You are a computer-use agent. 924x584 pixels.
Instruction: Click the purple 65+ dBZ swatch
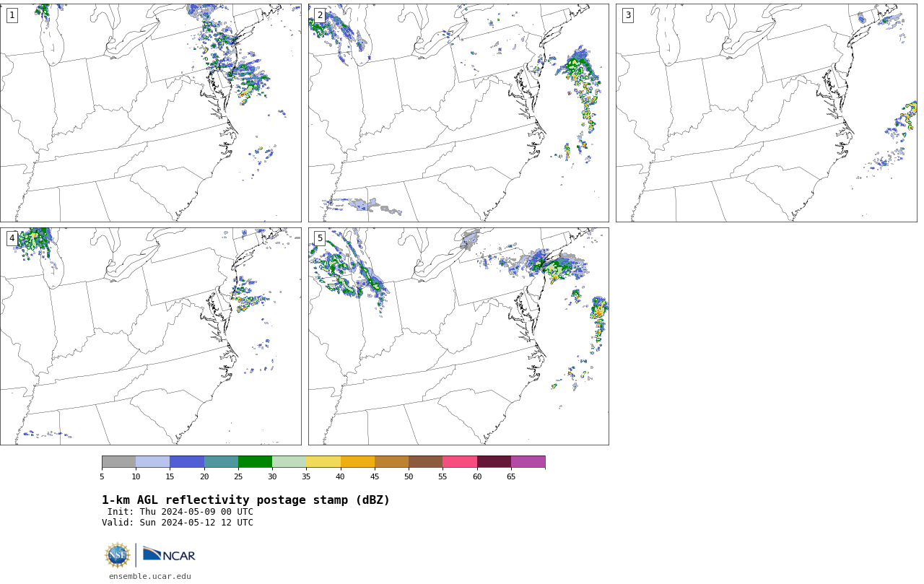[x=528, y=462]
